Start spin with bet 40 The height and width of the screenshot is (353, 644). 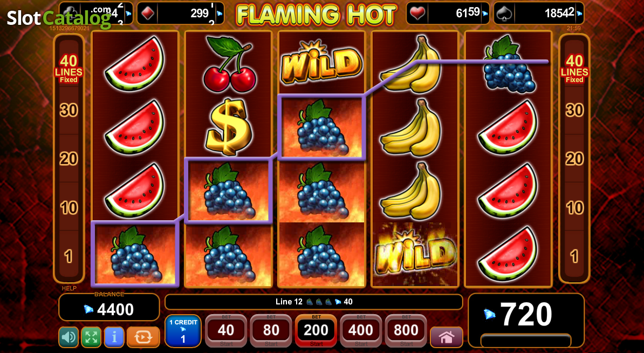(x=226, y=331)
